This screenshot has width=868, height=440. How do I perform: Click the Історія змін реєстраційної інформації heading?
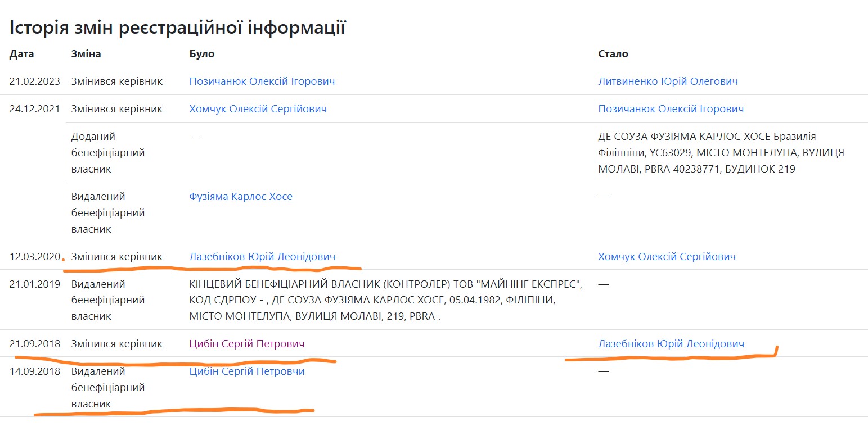pyautogui.click(x=177, y=28)
